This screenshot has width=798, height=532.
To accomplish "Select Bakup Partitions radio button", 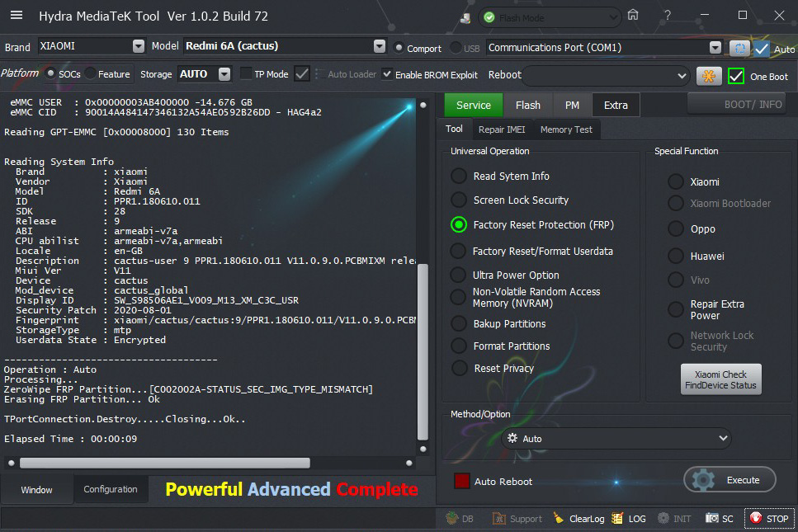I will click(x=459, y=323).
